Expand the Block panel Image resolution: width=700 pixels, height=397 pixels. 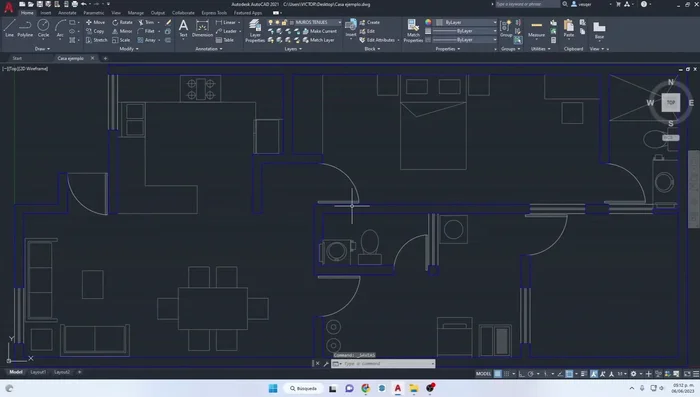click(372, 49)
